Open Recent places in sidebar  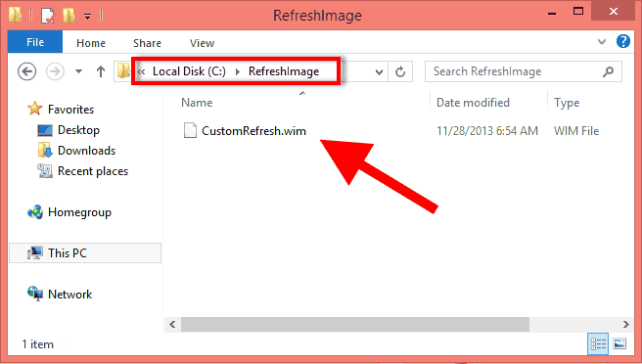[x=93, y=170]
